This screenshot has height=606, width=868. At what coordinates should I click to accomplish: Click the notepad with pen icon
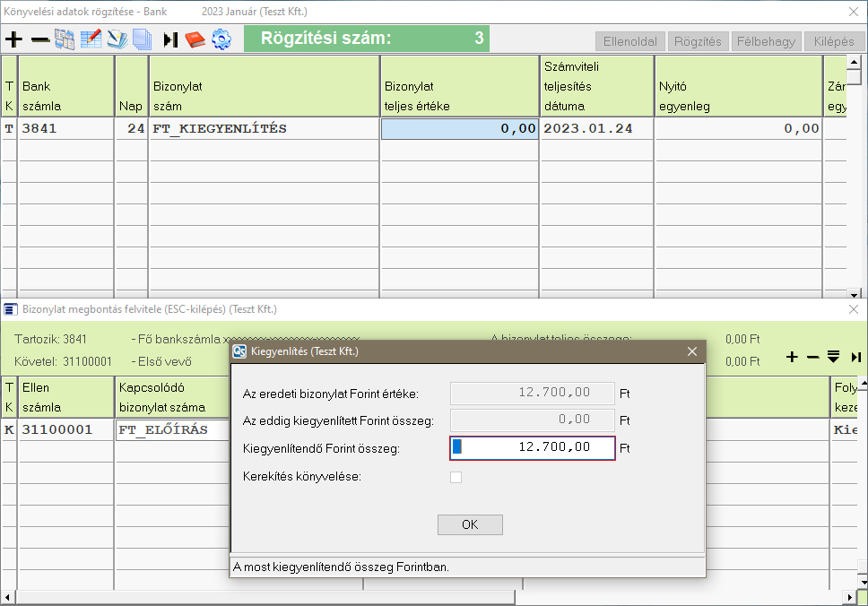[117, 39]
